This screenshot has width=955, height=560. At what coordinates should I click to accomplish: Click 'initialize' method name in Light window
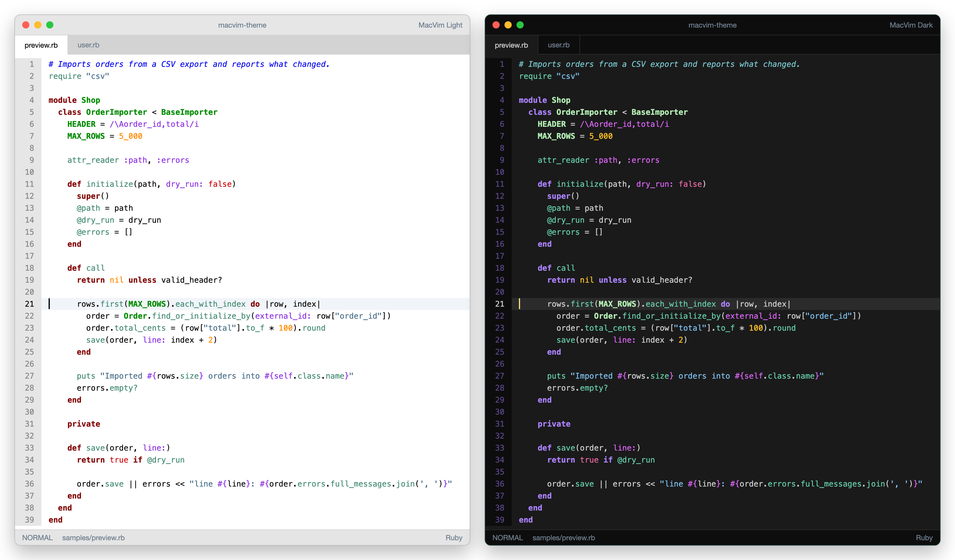(109, 184)
